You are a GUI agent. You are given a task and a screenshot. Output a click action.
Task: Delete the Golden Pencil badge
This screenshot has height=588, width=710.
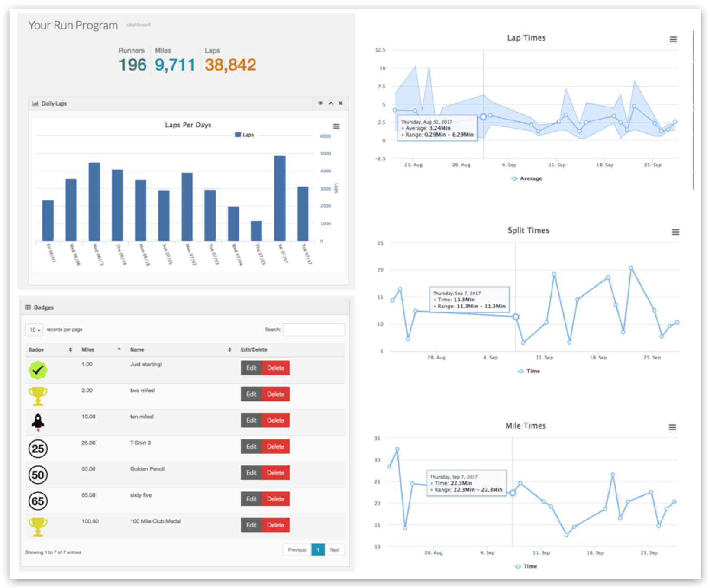pos(276,473)
